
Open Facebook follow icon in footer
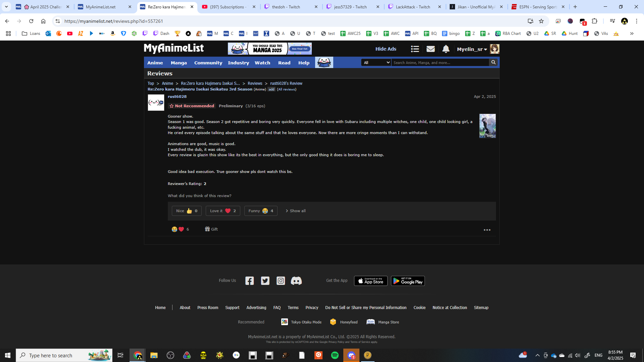pos(249,281)
